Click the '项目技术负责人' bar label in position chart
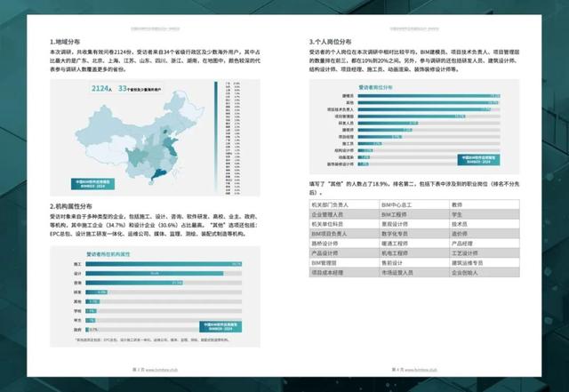 341,109
